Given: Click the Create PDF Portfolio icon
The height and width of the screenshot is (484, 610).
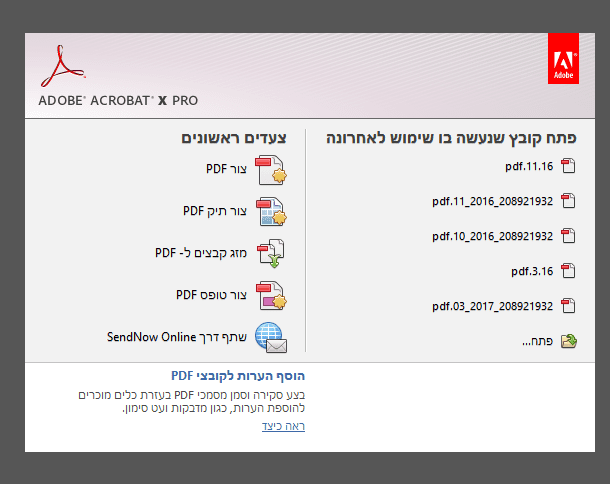Looking at the screenshot, I should tap(271, 212).
